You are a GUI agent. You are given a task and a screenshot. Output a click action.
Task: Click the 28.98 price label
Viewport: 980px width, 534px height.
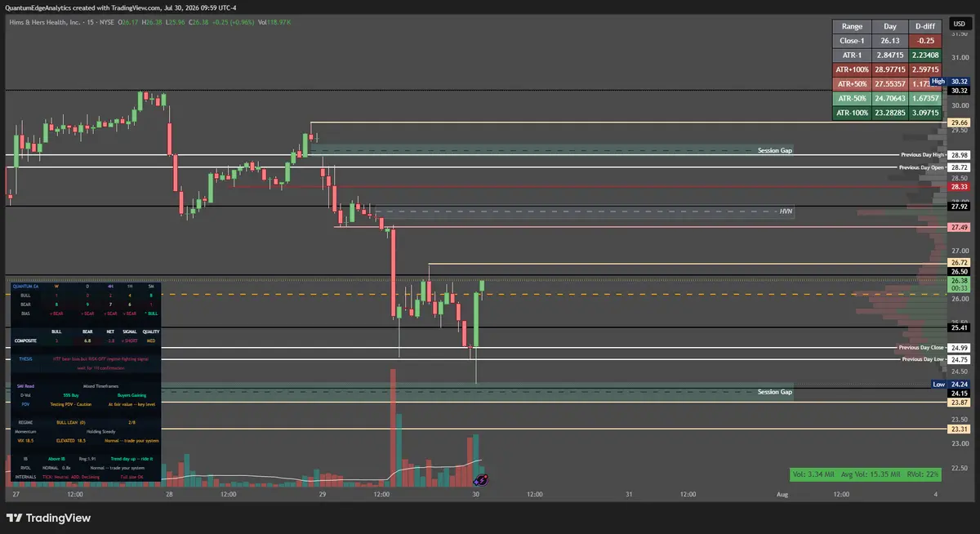tap(959, 154)
